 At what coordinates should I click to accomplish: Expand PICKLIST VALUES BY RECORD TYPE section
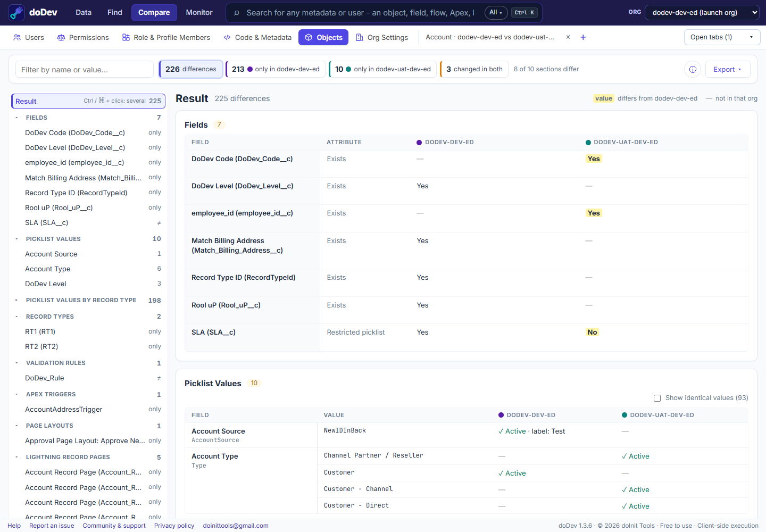(x=16, y=300)
